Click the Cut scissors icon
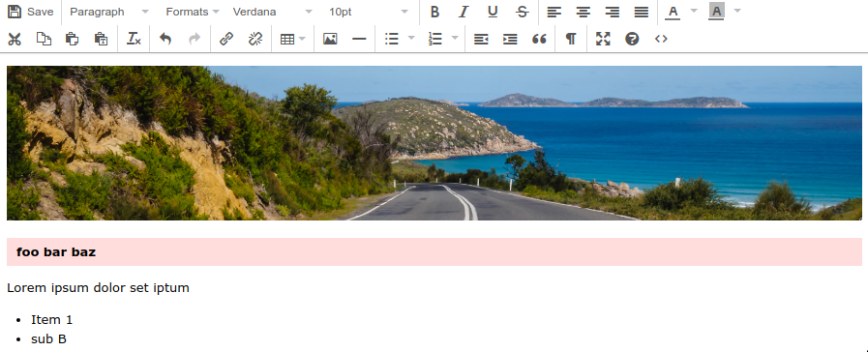This screenshot has height=352, width=868. [x=15, y=39]
